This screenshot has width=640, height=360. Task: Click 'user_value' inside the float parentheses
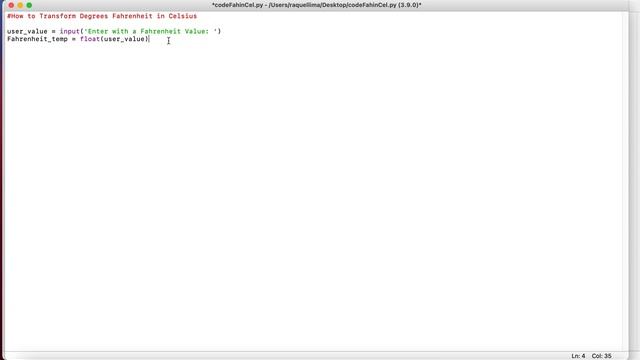tap(124, 39)
